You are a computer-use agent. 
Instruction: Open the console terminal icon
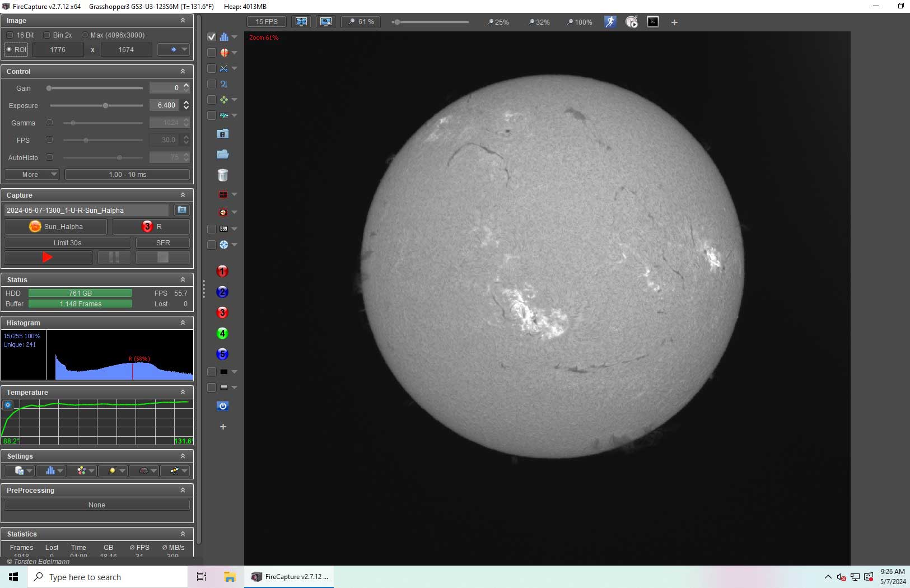653,22
